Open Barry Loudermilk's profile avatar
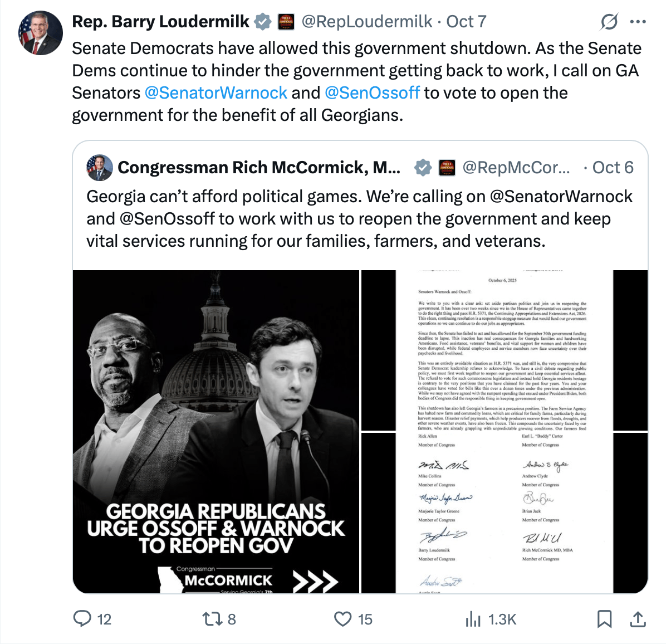Image resolution: width=666 pixels, height=644 pixels. tap(40, 33)
